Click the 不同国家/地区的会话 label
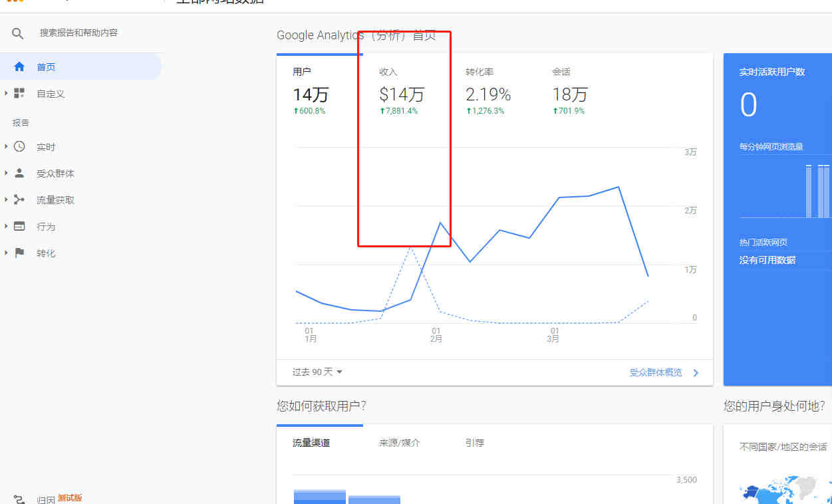Screen dimensions: 832x504 (783, 447)
